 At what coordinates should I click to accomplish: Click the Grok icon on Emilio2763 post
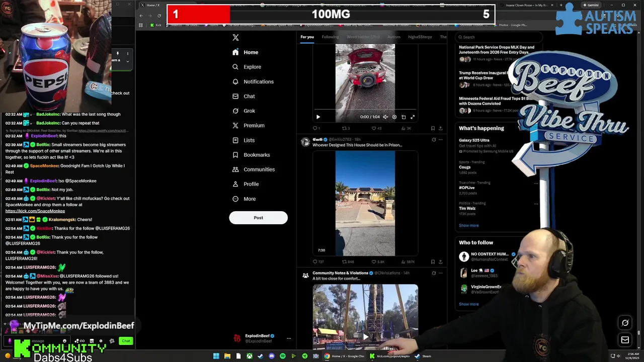(x=434, y=140)
